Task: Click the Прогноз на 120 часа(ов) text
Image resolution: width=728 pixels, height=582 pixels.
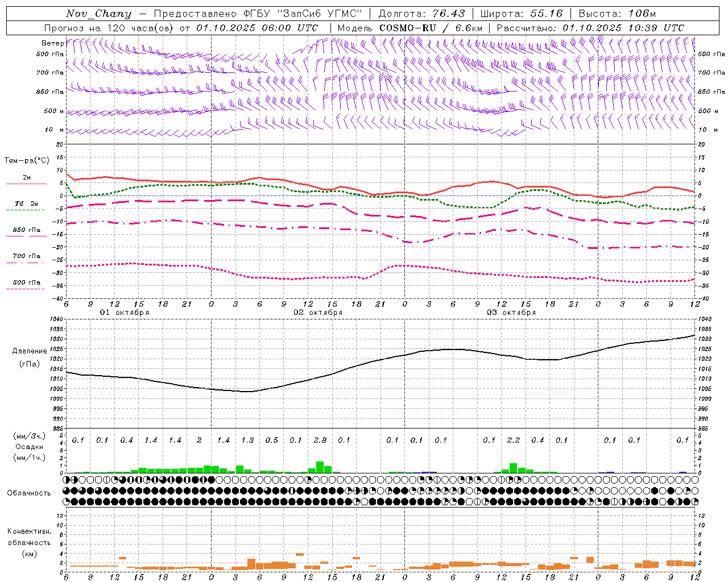Action: [110, 28]
